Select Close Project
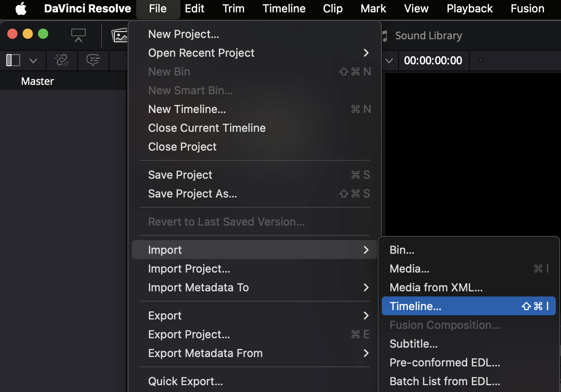561x392 pixels. coord(254,147)
